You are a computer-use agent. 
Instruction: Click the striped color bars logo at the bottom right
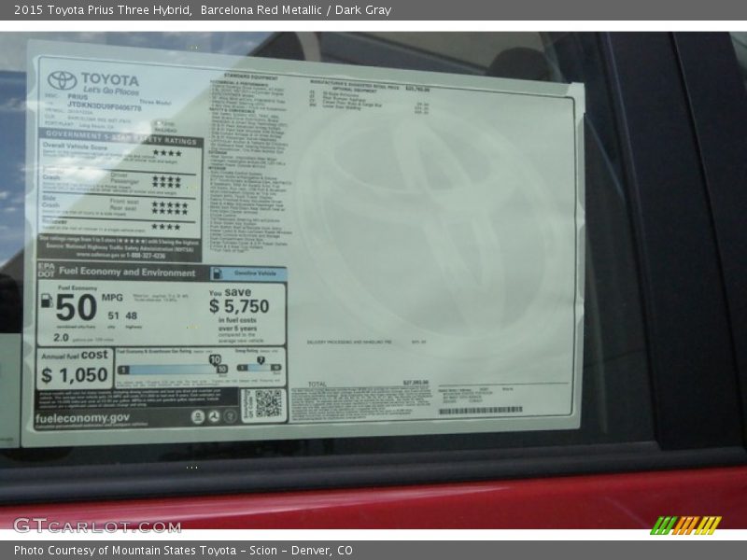coord(685,525)
